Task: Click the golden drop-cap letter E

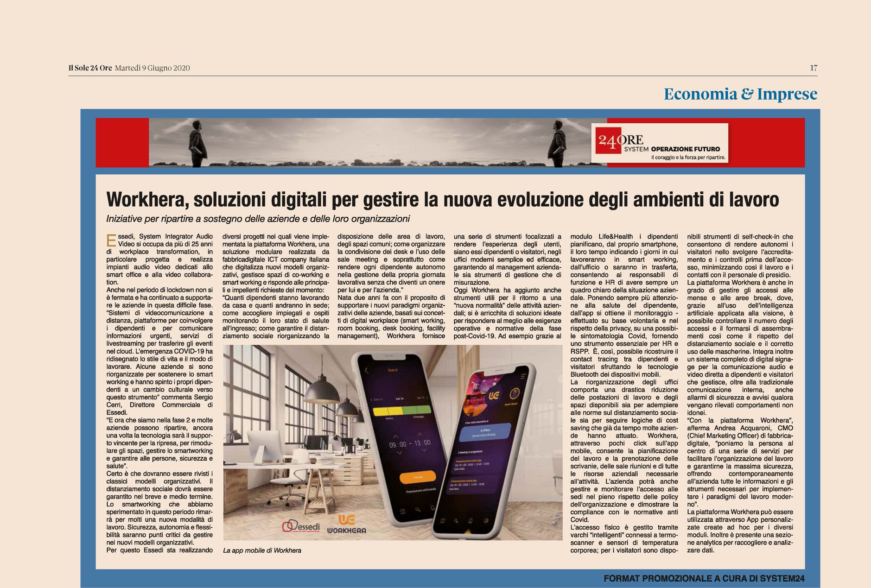Action: (111, 240)
